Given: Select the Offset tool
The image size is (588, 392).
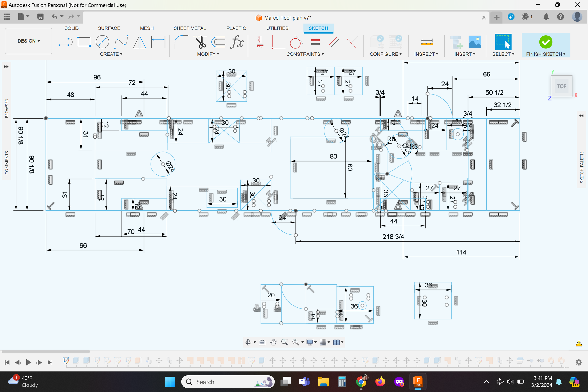Looking at the screenshot, I should 218,42.
